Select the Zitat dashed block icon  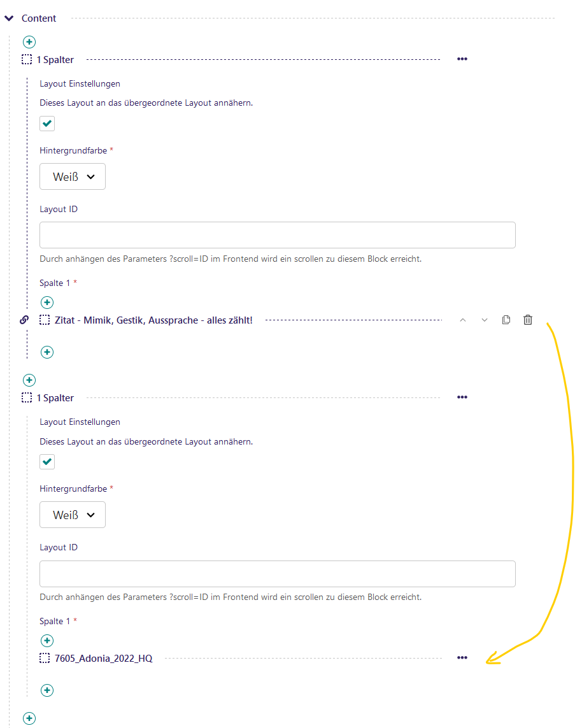coord(45,320)
